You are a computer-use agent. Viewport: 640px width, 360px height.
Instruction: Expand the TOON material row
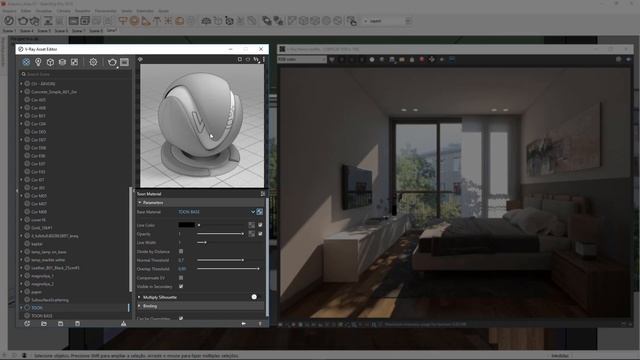[21, 308]
